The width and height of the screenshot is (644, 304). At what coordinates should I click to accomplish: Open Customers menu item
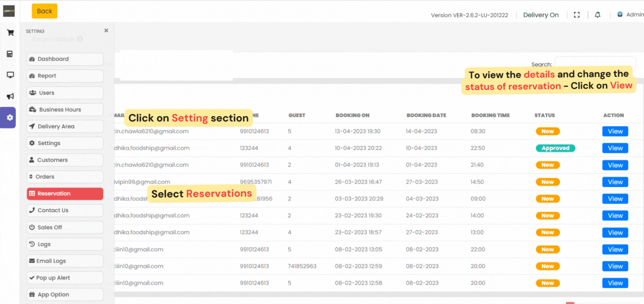pyautogui.click(x=65, y=160)
